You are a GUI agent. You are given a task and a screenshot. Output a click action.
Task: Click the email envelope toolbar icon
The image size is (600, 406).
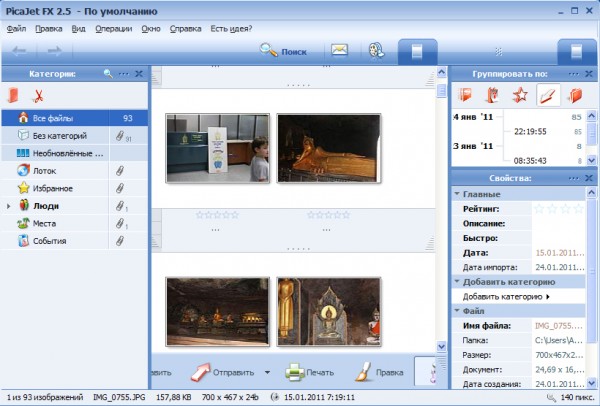(x=340, y=49)
